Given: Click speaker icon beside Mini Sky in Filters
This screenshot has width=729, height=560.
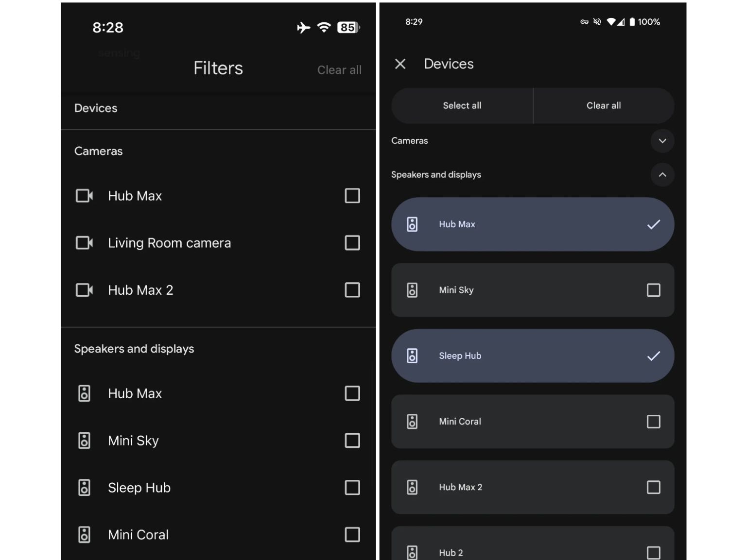Looking at the screenshot, I should point(84,441).
